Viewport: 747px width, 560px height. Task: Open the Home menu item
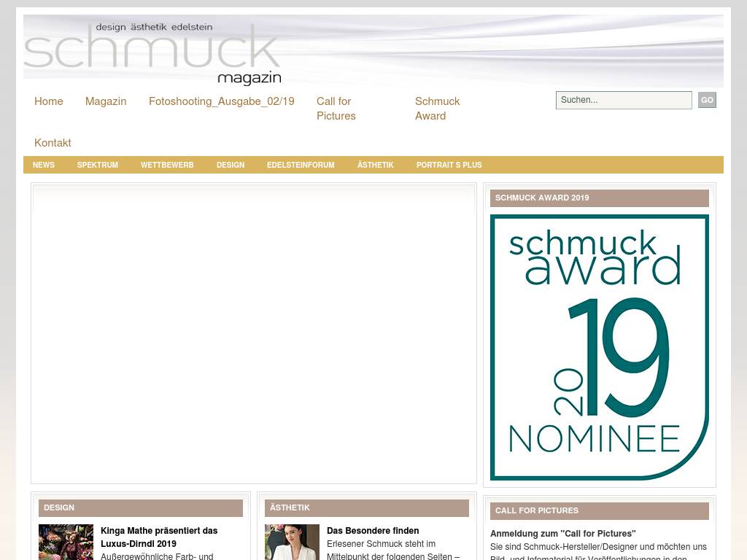click(49, 101)
